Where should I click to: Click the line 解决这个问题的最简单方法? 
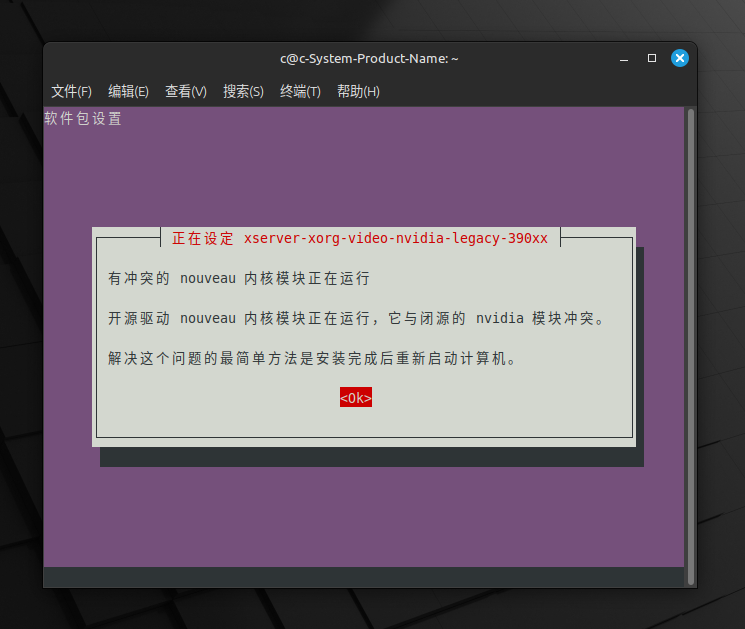click(x=312, y=358)
